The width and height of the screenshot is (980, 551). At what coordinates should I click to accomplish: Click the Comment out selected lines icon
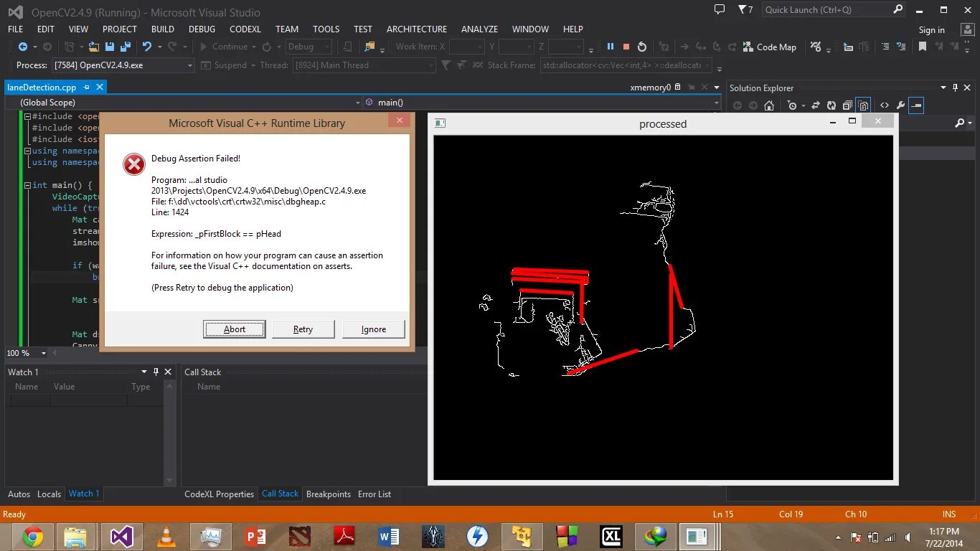885,47
